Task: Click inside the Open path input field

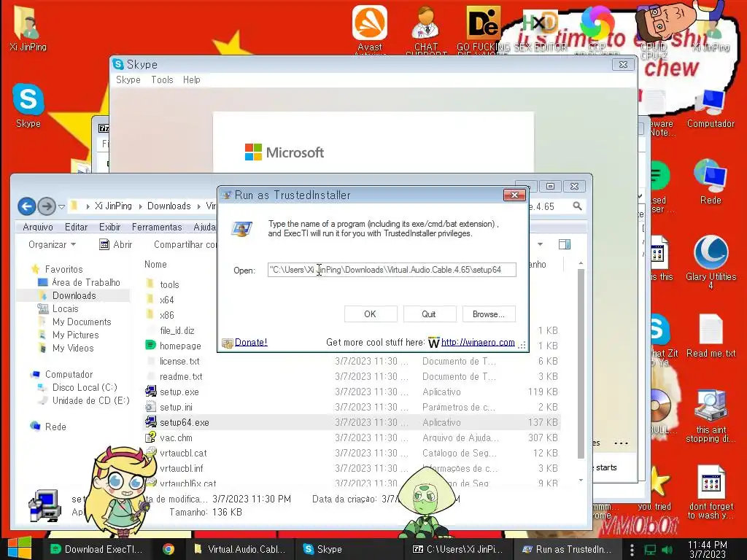Action: pyautogui.click(x=392, y=270)
